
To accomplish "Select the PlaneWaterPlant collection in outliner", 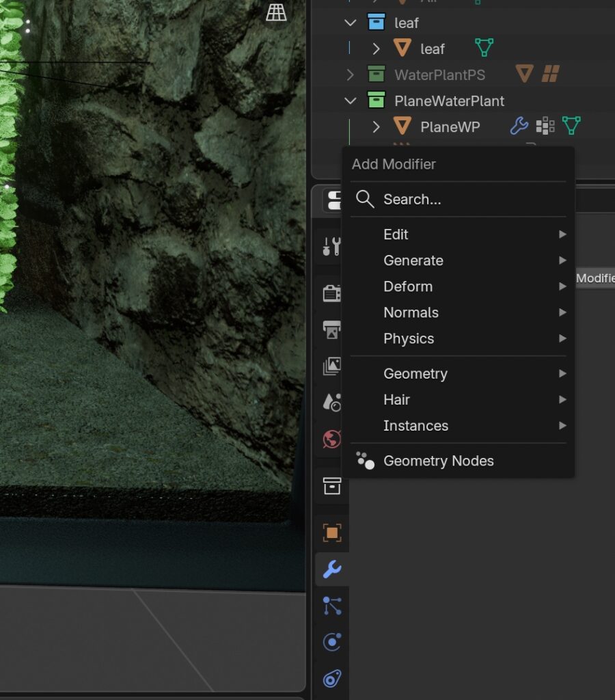I will click(x=449, y=100).
